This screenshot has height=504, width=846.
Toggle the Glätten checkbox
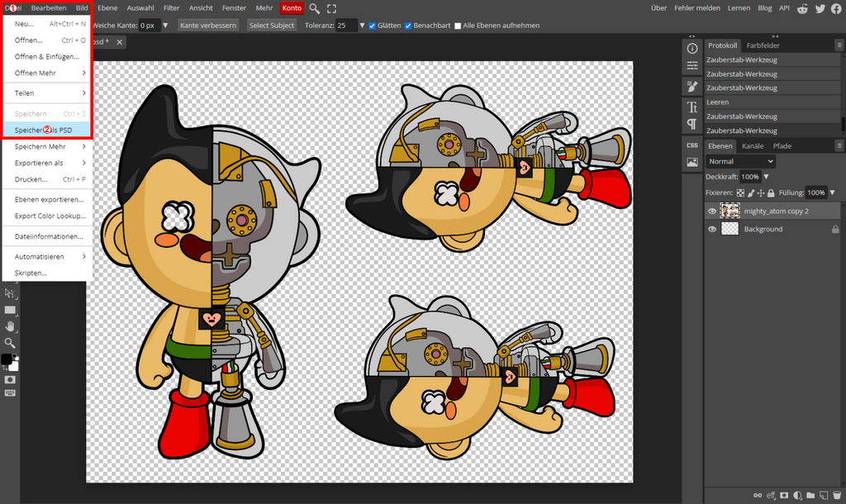tap(373, 26)
